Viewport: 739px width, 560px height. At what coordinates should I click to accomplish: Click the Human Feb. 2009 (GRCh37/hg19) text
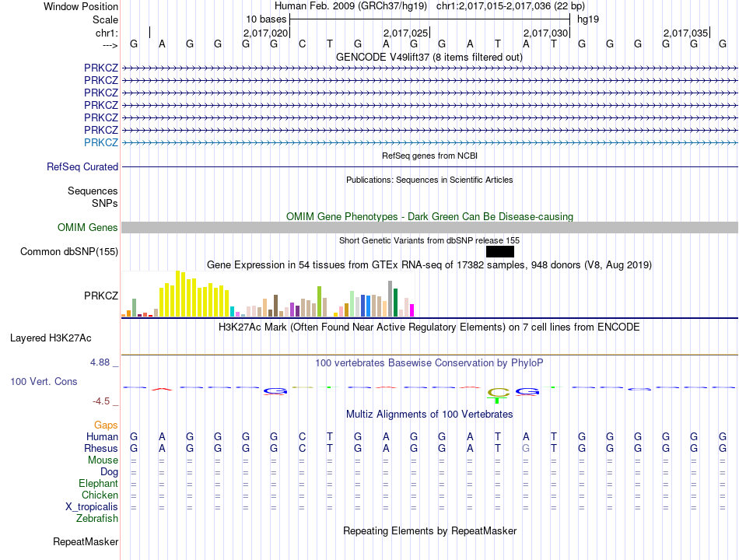point(351,6)
